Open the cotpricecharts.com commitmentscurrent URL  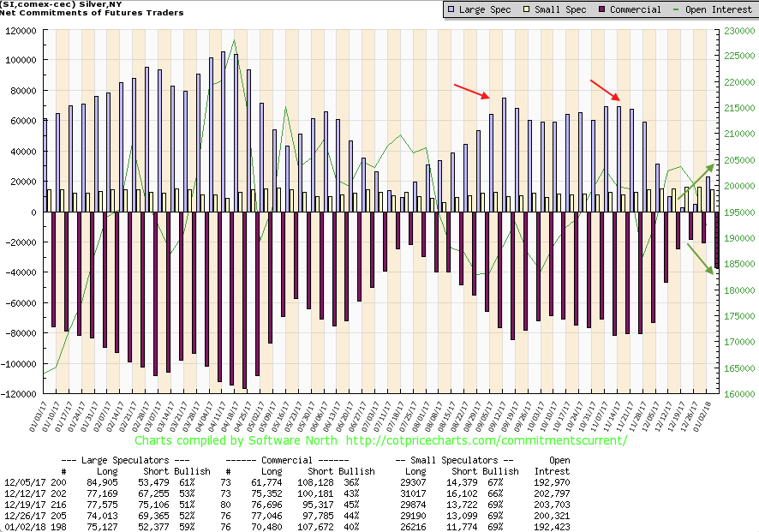click(x=484, y=440)
